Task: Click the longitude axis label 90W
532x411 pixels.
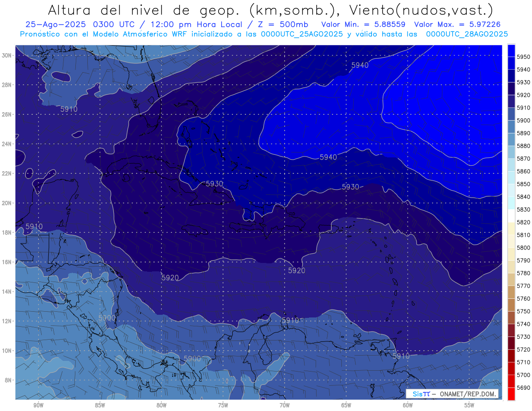Action: coord(38,405)
